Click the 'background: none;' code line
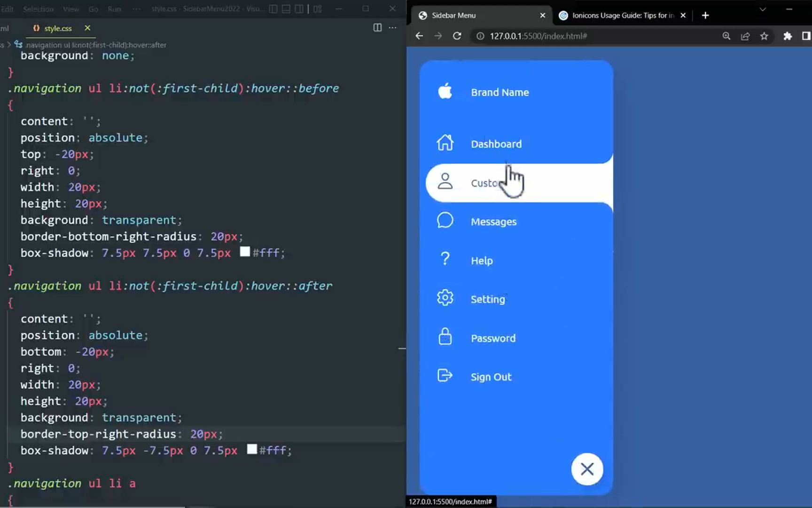The height and width of the screenshot is (508, 812). pyautogui.click(x=78, y=56)
